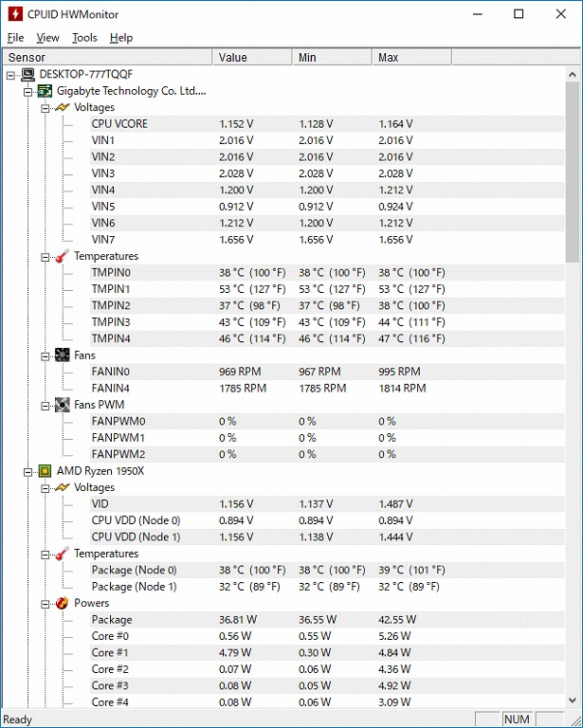
Task: Collapse the Fans PWM group
Action: coord(45,406)
